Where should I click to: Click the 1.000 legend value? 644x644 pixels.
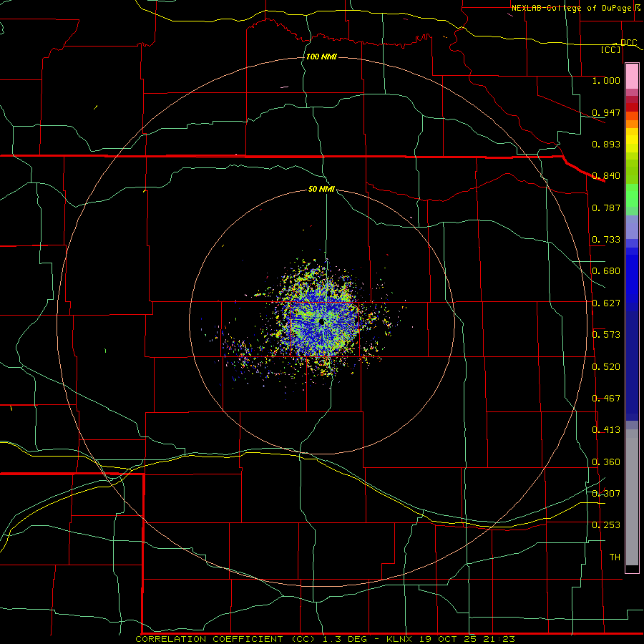pyautogui.click(x=606, y=80)
